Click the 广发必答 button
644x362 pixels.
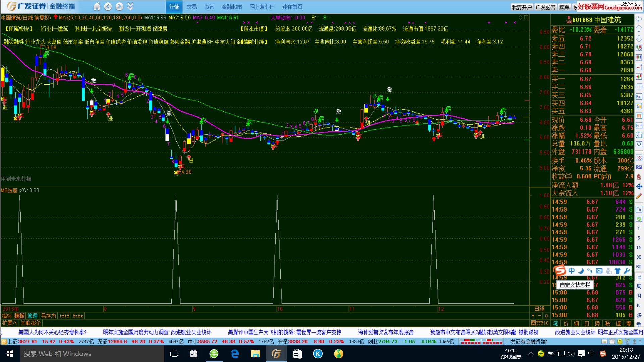(545, 7)
